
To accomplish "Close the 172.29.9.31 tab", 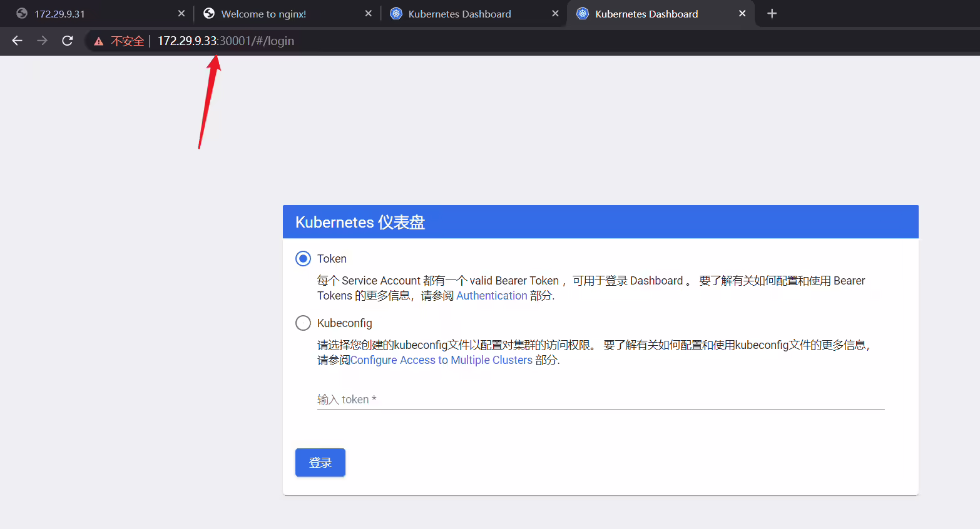I will (181, 14).
